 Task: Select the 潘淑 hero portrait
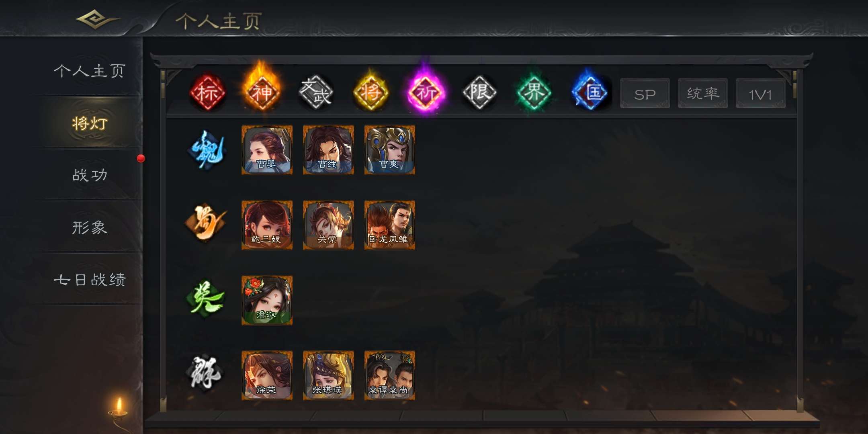(x=267, y=300)
